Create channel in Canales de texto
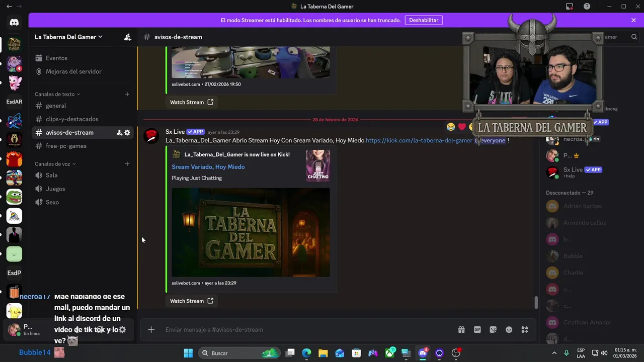The image size is (644, 362). click(x=127, y=94)
